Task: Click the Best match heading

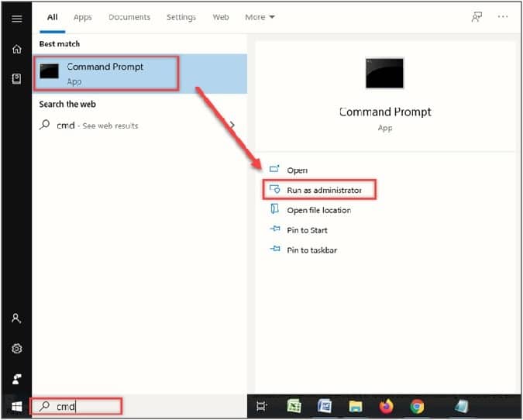Action: pos(60,43)
